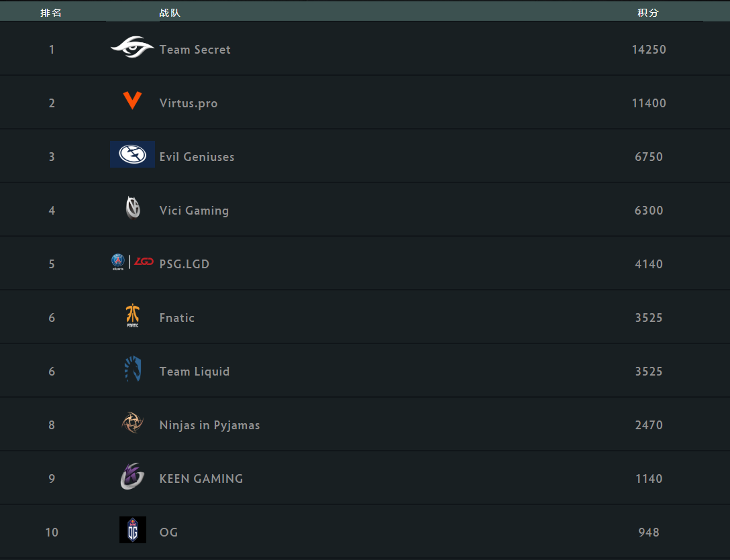Click the Team Secret eye logo
730x560 pixels.
point(132,47)
